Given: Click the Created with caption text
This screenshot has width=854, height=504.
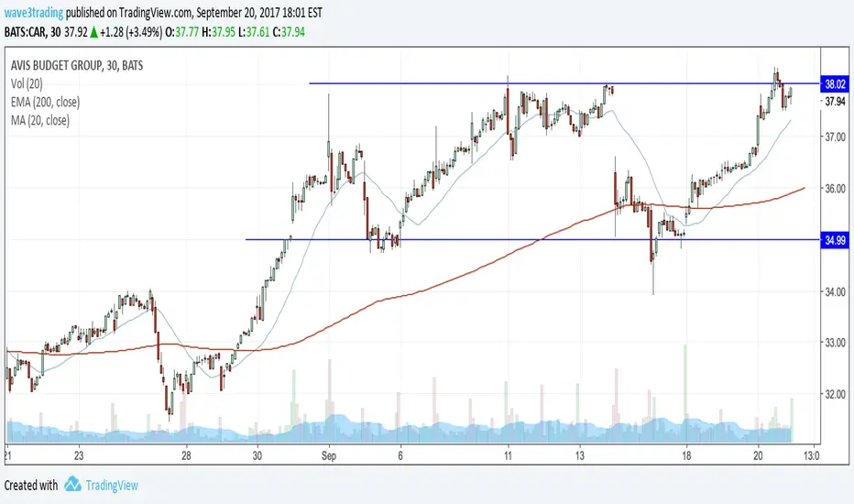Looking at the screenshot, I should [30, 485].
